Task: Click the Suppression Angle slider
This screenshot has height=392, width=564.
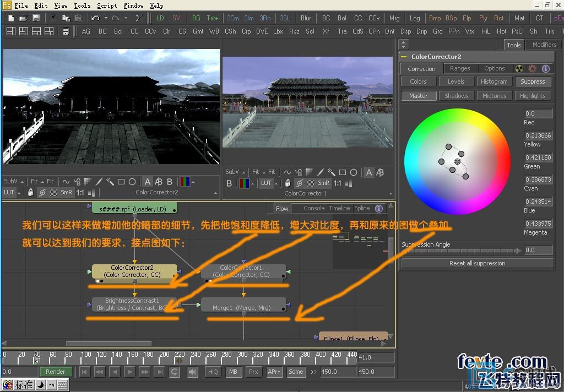Action: [x=462, y=251]
